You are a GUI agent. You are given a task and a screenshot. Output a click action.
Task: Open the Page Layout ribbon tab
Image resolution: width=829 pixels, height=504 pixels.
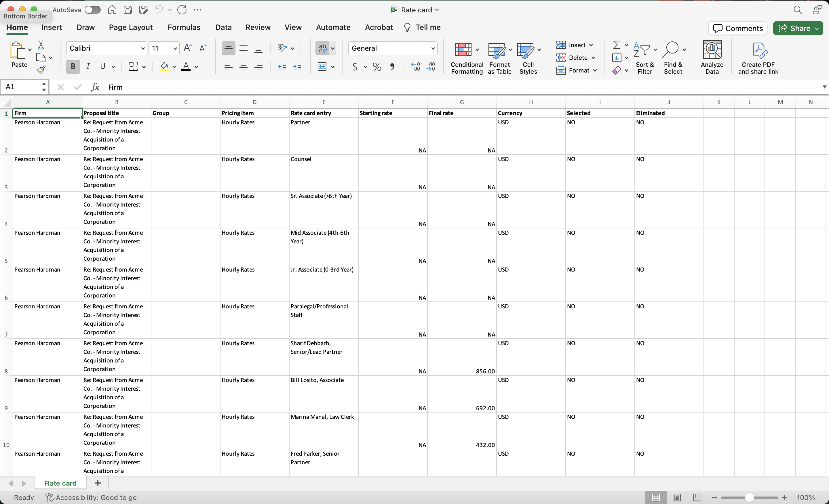[x=131, y=27]
